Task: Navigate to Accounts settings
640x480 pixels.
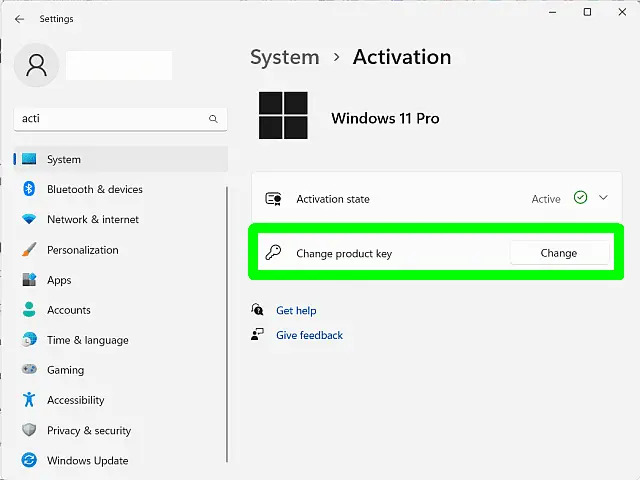Action: pos(121,310)
